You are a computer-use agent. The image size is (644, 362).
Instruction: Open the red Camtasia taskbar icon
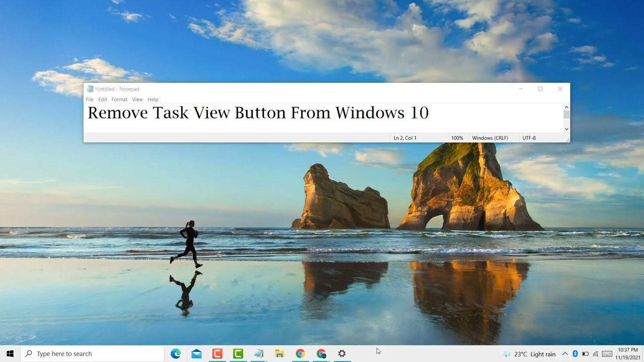[217, 353]
